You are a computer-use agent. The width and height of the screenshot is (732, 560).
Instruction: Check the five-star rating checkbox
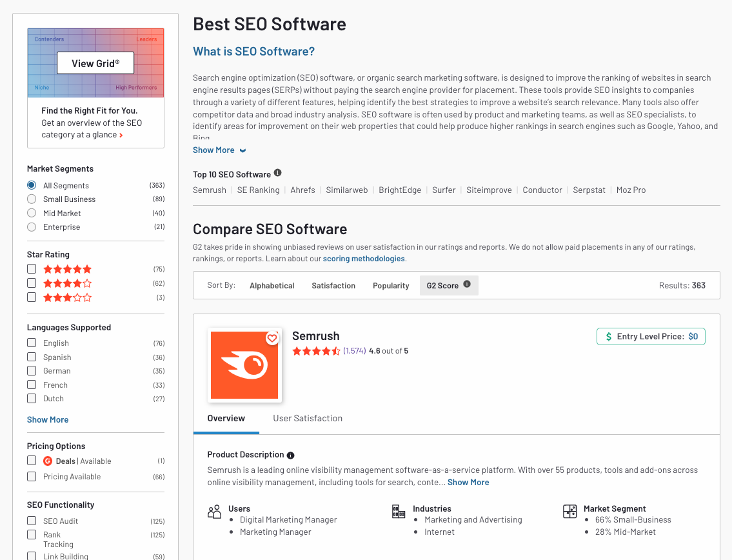tap(32, 269)
